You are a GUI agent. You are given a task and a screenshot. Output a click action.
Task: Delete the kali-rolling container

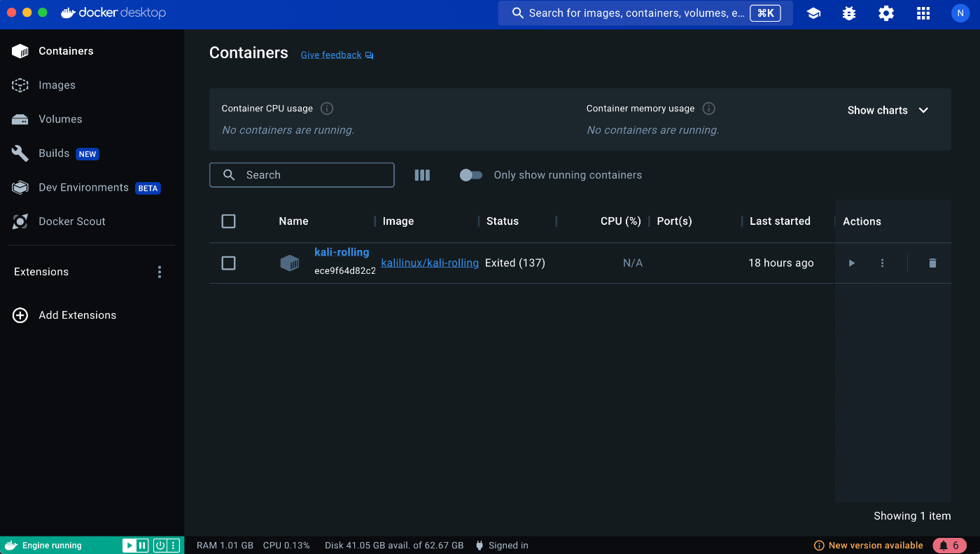click(x=932, y=263)
